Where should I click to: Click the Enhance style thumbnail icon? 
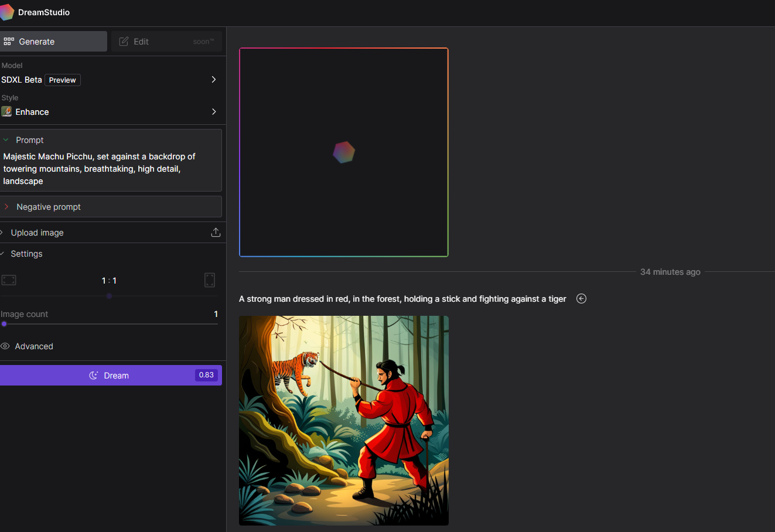tap(6, 112)
